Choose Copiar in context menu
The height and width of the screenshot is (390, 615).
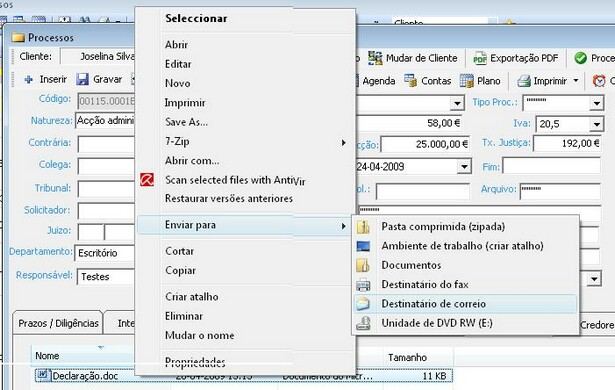(180, 271)
